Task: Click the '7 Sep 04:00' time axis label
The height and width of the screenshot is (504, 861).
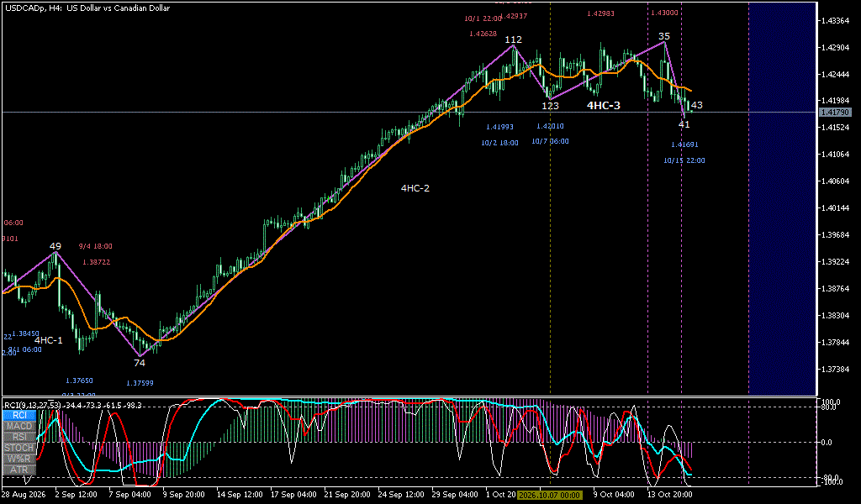Action: pyautogui.click(x=129, y=494)
